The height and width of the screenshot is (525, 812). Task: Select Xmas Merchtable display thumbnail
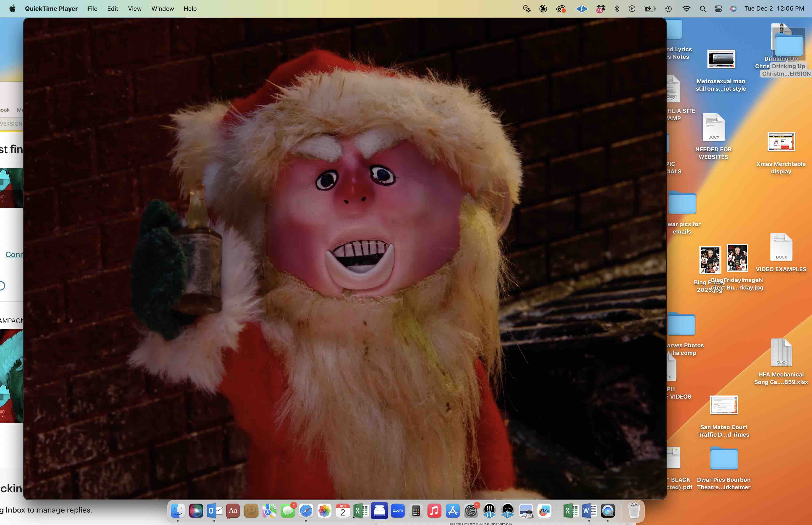pyautogui.click(x=781, y=142)
